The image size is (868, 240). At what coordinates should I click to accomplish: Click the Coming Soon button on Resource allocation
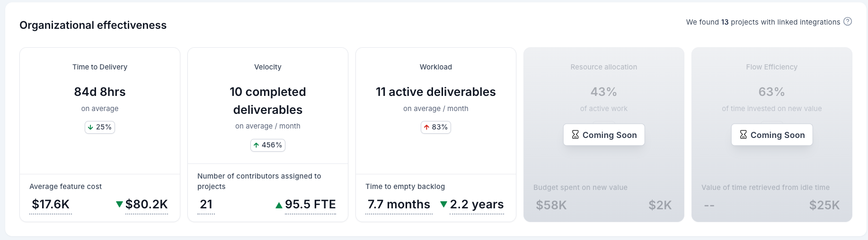coord(604,135)
